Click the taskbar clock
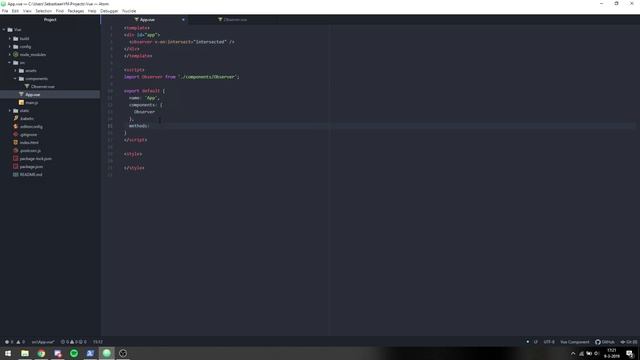This screenshot has width=640, height=360. [x=611, y=353]
